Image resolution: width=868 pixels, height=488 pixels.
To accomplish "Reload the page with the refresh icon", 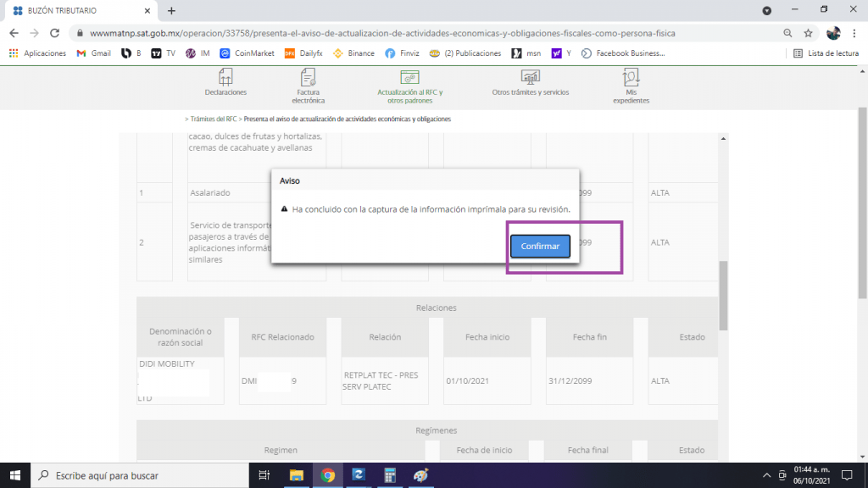I will coord(54,33).
